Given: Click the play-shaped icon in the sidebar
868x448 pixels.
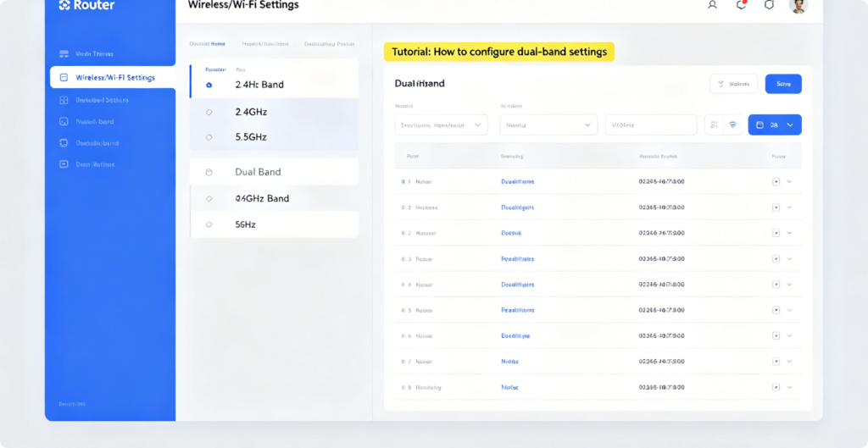Looking at the screenshot, I should point(64,164).
